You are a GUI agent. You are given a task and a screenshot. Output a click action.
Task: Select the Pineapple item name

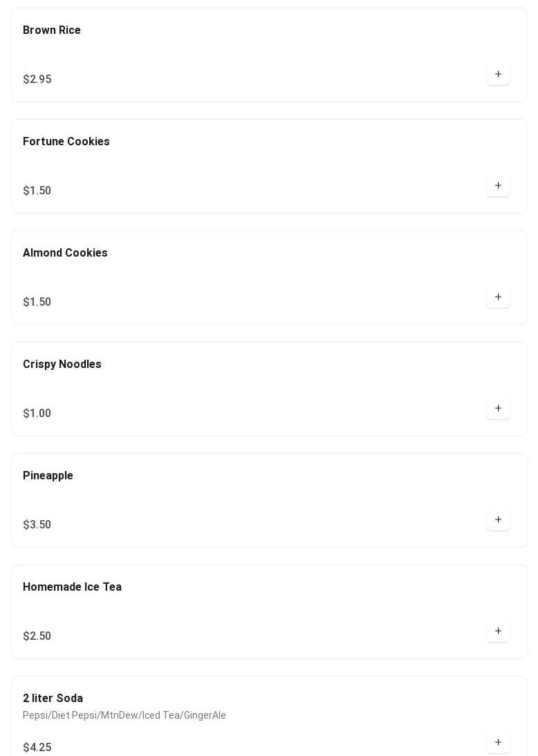48,475
